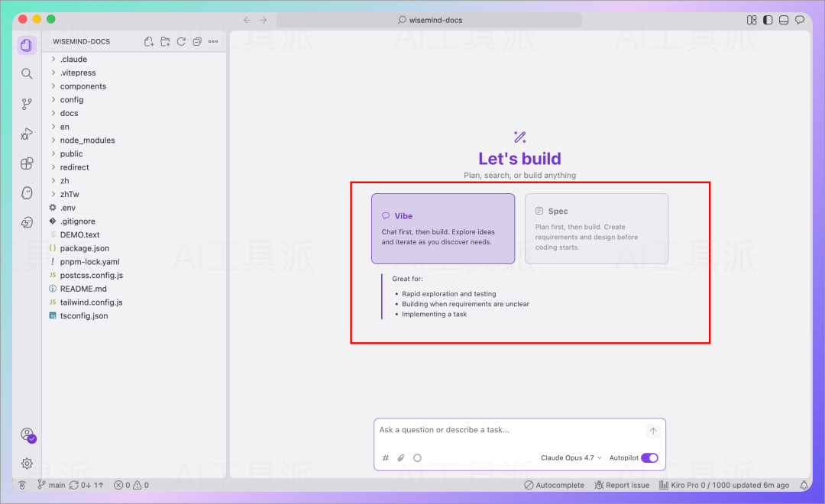Toggle the primary side bar icon
Viewport: 825px width, 504px height.
point(768,20)
